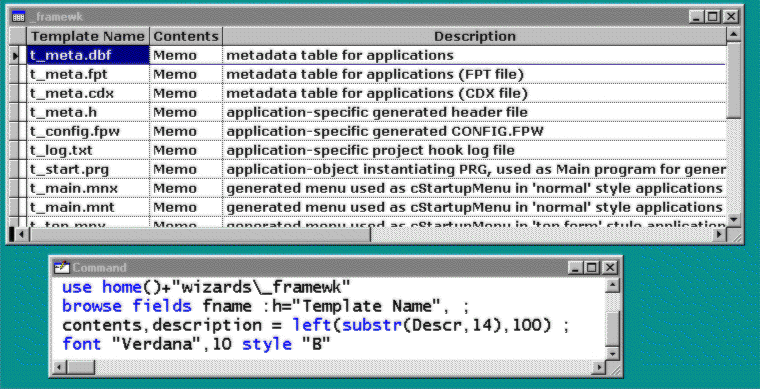Click description starting 'application-object instantiating PRG'

click(x=476, y=170)
